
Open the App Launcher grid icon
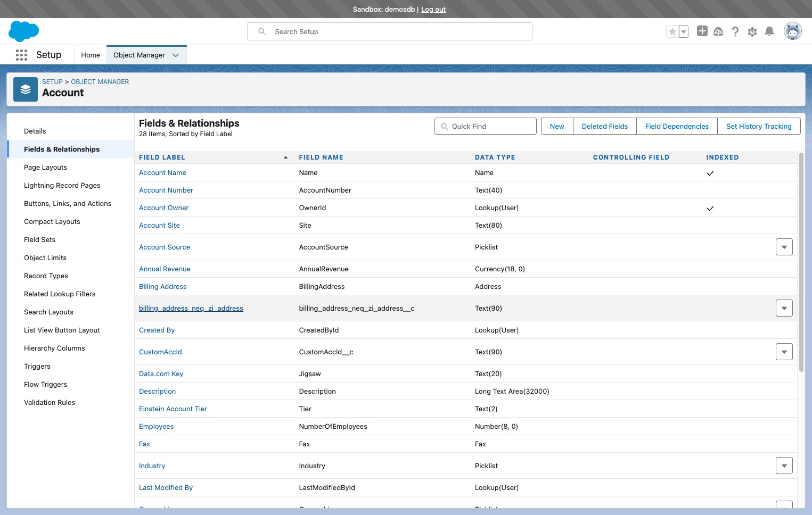(21, 55)
